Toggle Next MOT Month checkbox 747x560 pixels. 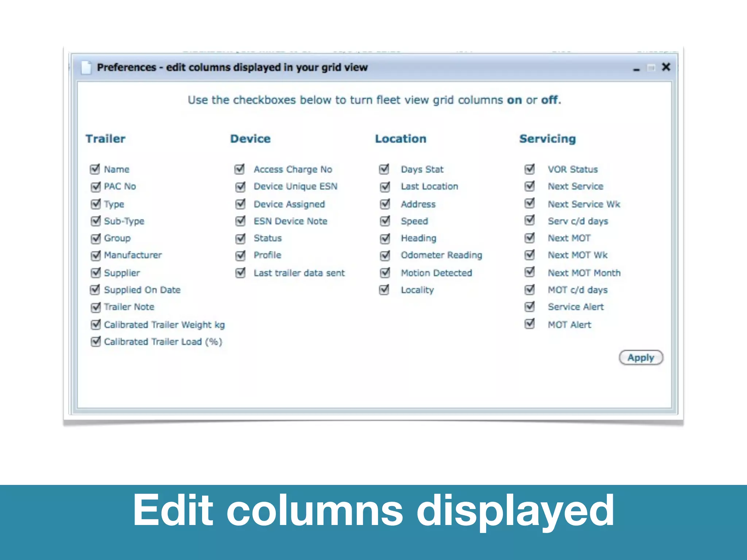pos(530,272)
